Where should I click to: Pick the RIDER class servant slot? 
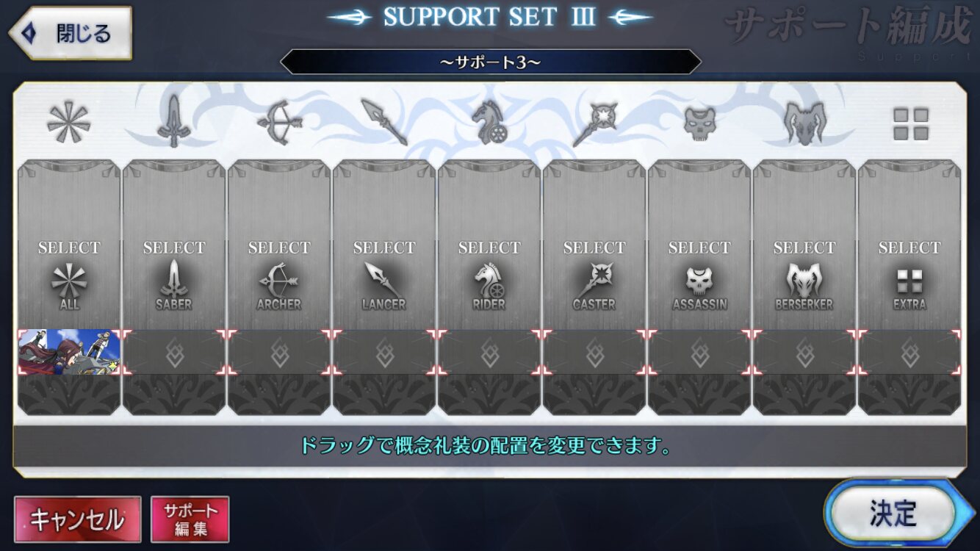[489, 244]
